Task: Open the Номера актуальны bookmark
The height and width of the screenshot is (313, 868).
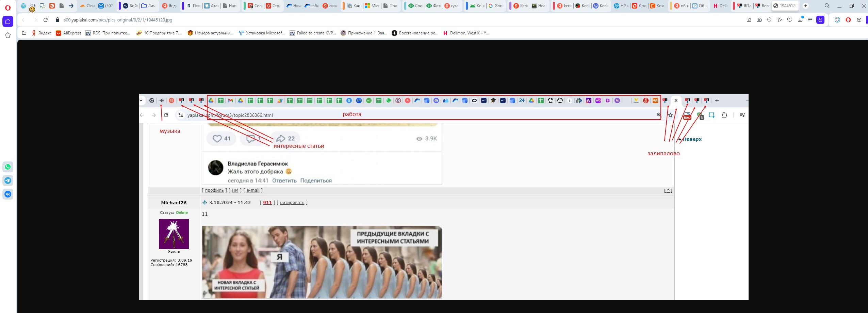Action: (x=210, y=33)
